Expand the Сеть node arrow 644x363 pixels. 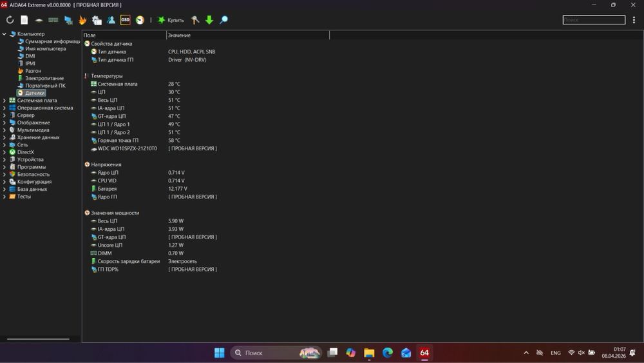pos(5,144)
